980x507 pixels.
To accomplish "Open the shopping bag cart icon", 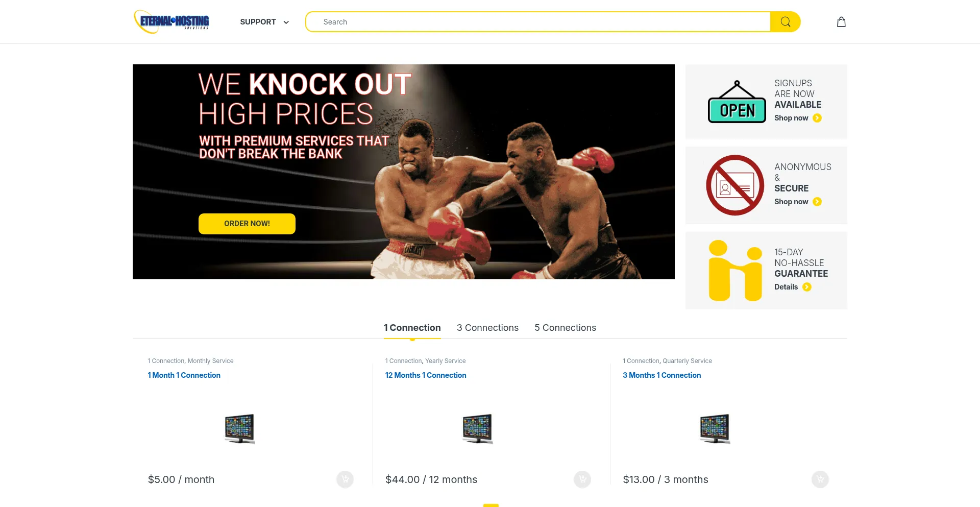I will pyautogui.click(x=841, y=22).
